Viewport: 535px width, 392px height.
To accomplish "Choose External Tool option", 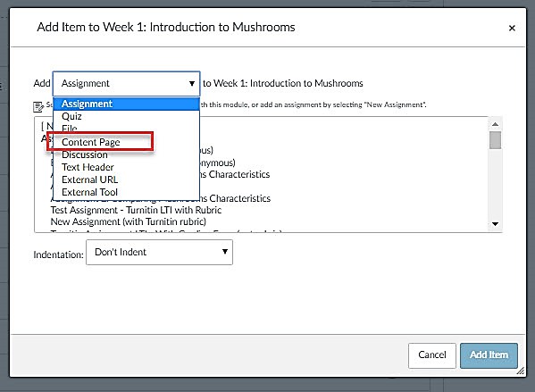I will coord(126,192).
